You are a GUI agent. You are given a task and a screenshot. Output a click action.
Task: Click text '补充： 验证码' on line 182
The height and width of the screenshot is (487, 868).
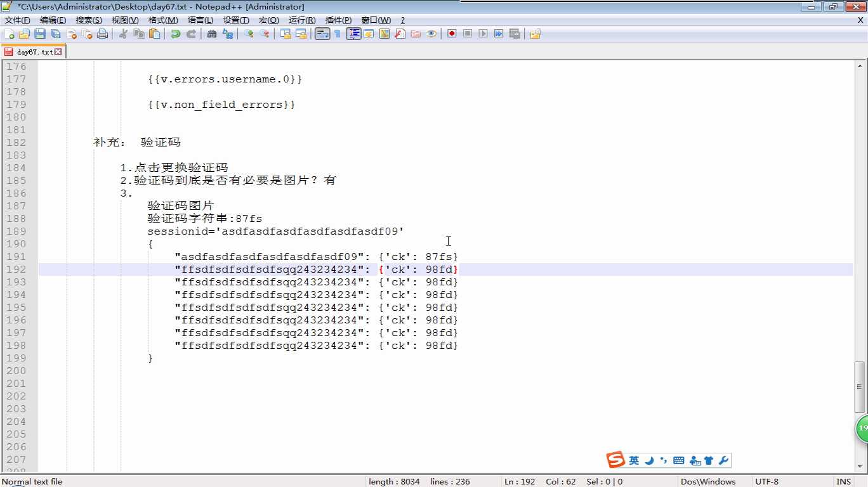(x=137, y=143)
